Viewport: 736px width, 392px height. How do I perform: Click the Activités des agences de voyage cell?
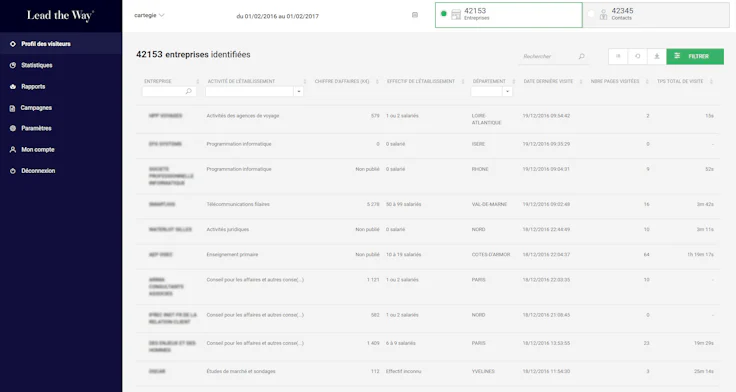tap(243, 116)
